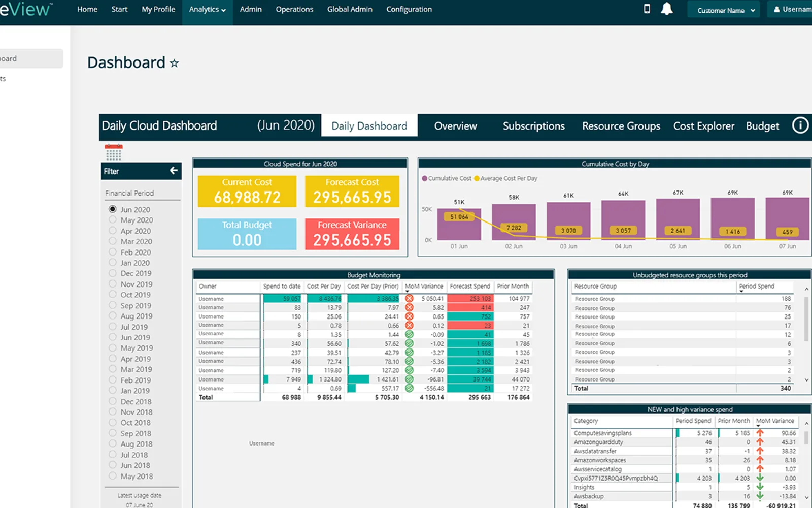Sort by Period Spend in Unbudgeted resource groups

[757, 287]
